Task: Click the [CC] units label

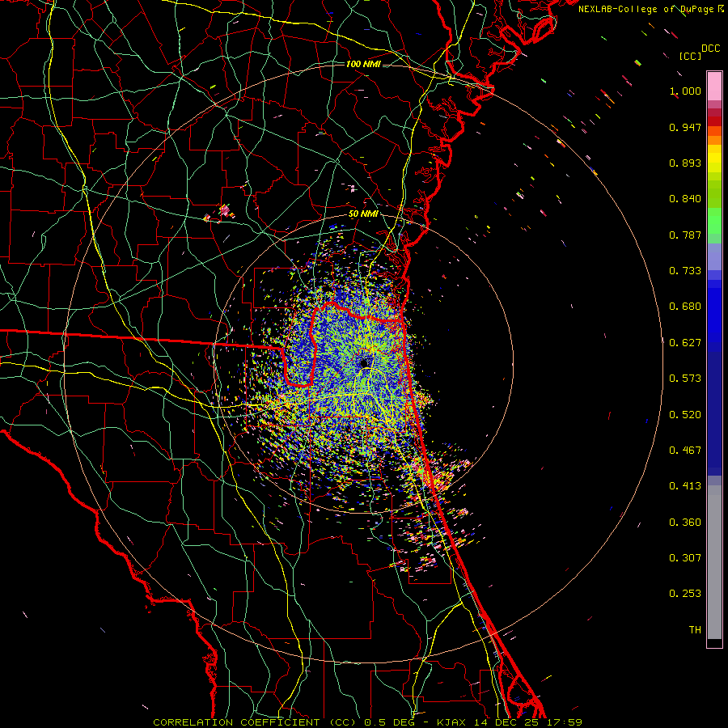Action: click(x=690, y=56)
